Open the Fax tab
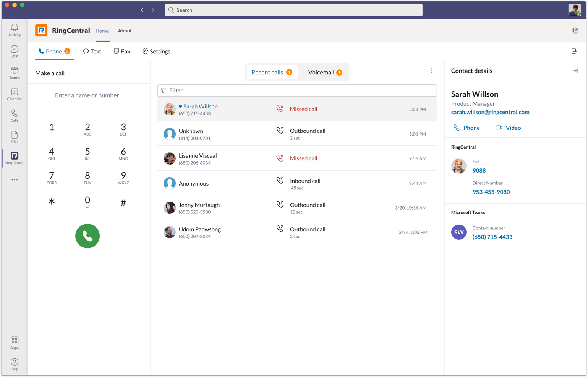Screen dimensions: 588x378 (x=122, y=51)
